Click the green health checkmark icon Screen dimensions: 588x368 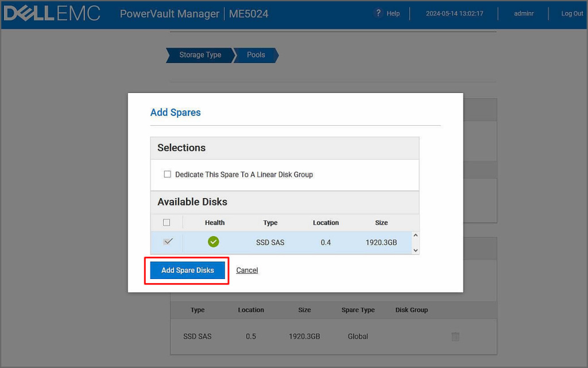(214, 242)
